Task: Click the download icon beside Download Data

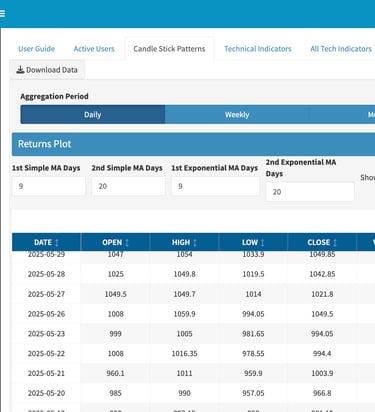Action: pyautogui.click(x=20, y=70)
